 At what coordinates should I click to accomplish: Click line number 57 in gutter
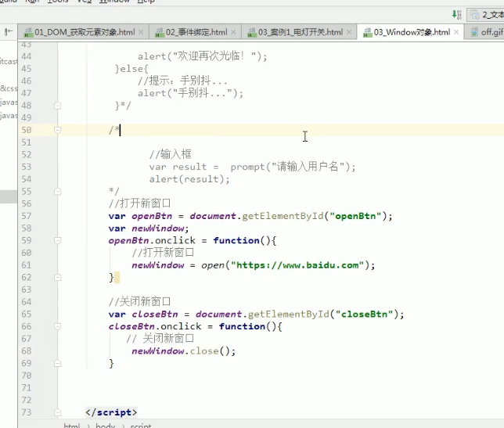pos(27,216)
